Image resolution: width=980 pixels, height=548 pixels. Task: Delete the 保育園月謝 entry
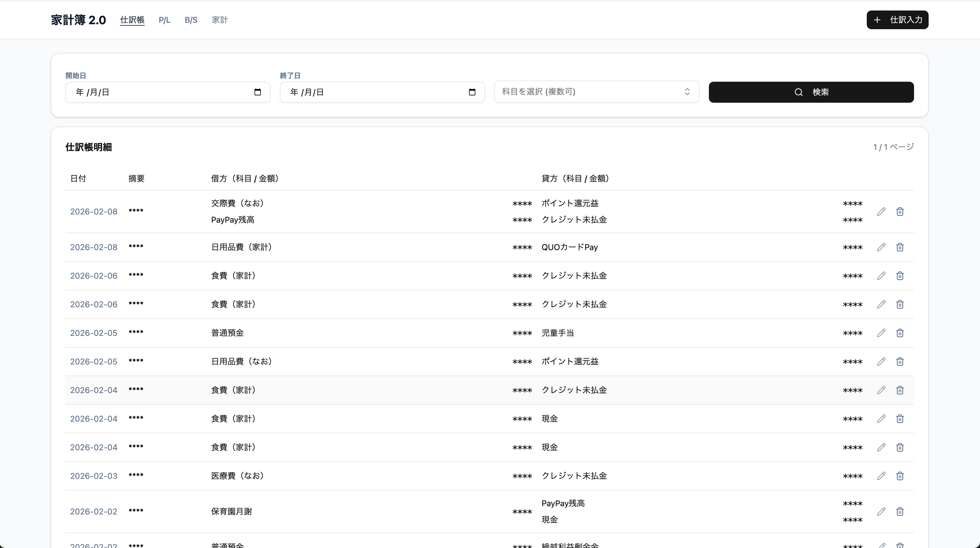pyautogui.click(x=900, y=512)
